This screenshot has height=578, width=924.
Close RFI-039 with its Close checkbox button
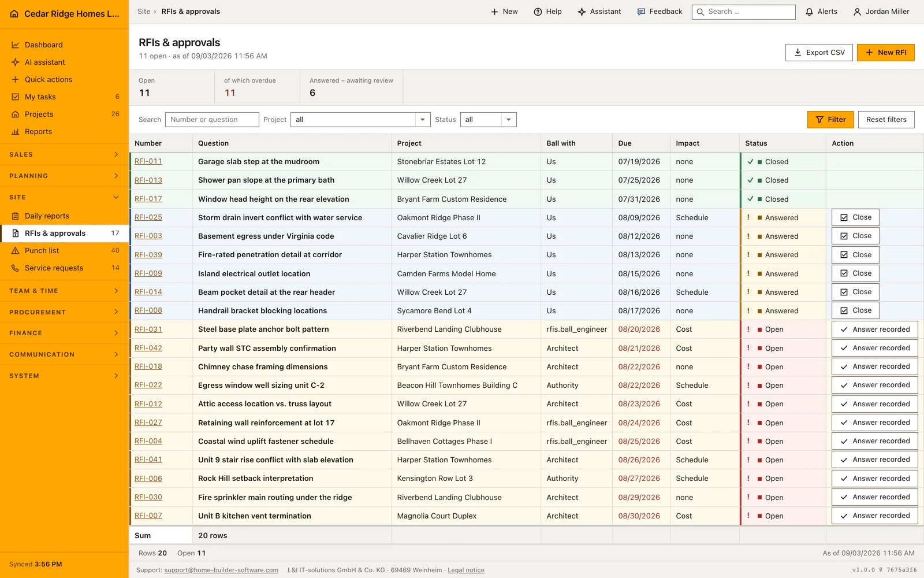[x=855, y=255]
